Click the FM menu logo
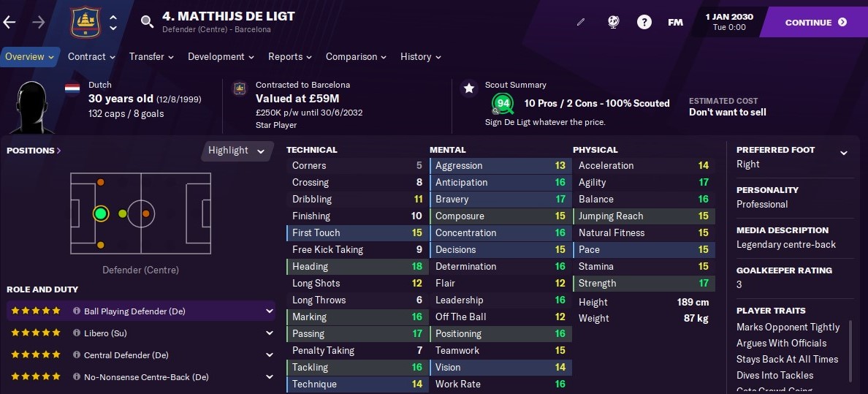The image size is (868, 394). 675,22
